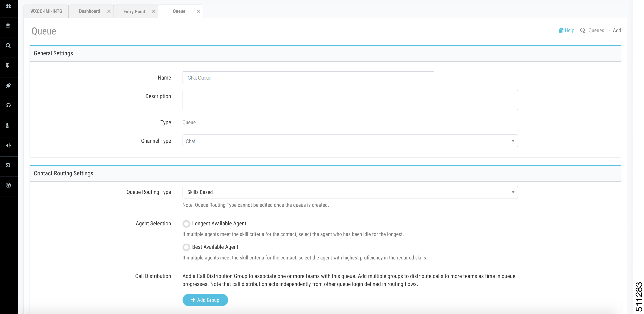
Task: Switch to the Entry Point tab
Action: [x=134, y=12]
